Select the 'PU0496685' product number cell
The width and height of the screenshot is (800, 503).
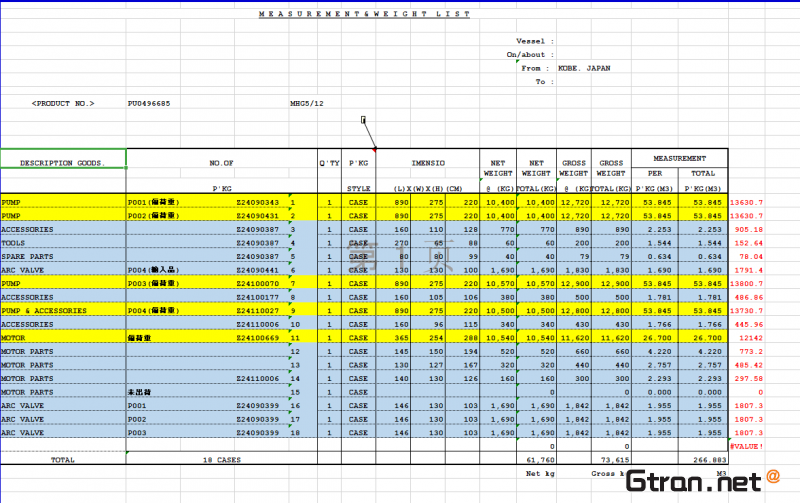point(149,104)
